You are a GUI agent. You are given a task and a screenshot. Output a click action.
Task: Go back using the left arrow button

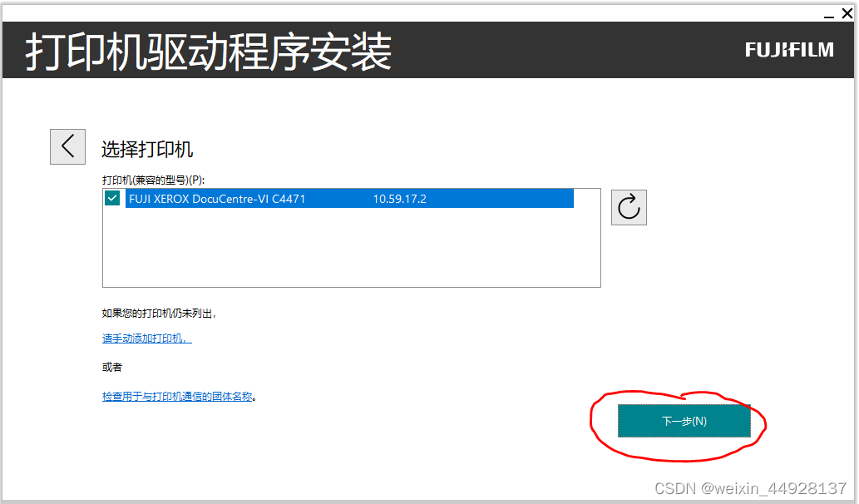tap(67, 147)
